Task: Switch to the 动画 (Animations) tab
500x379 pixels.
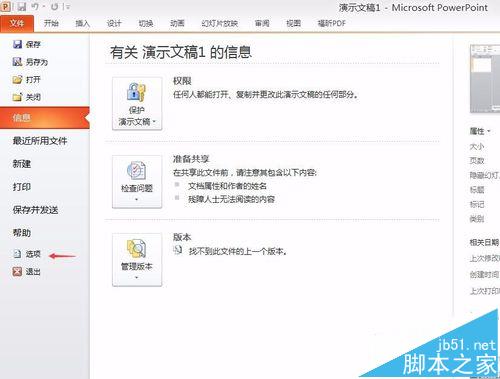Action: pos(177,23)
